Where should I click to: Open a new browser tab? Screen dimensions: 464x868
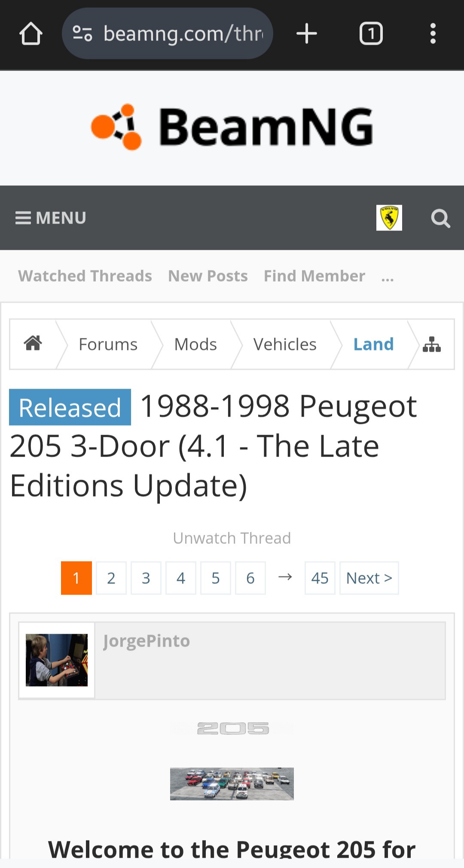coord(307,34)
